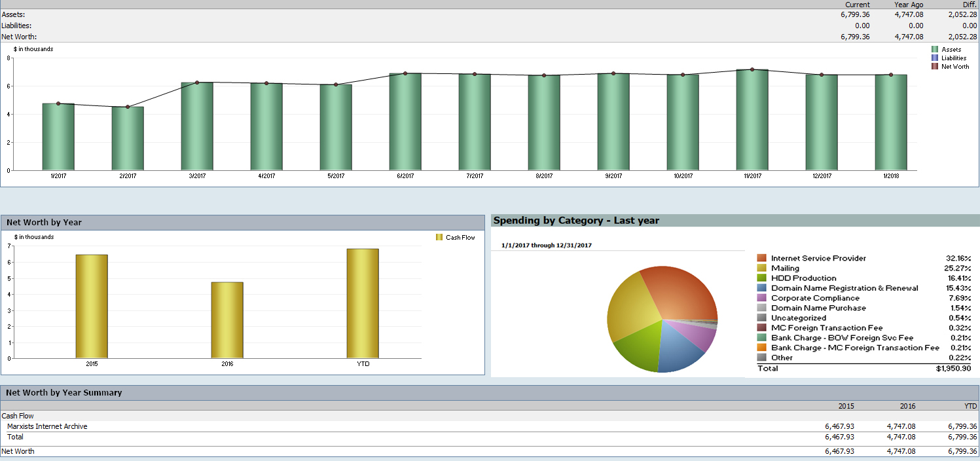The height and width of the screenshot is (461, 980).
Task: Select the HDD Production legend swatch
Action: [761, 278]
